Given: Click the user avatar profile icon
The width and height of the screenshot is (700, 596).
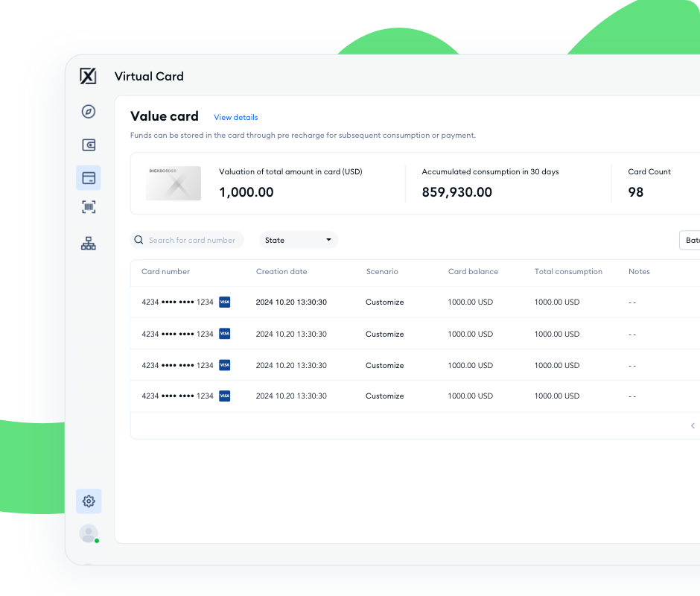Looking at the screenshot, I should 89,533.
